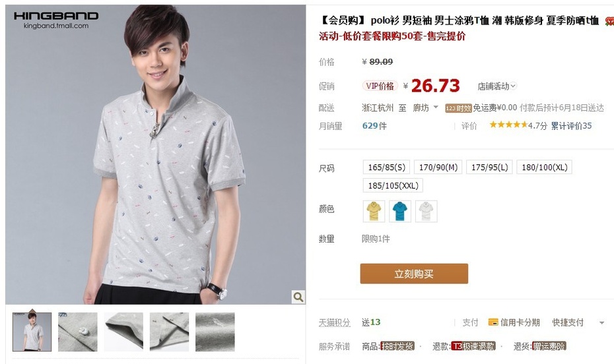Click the 赠运费险 service badge
The width and height of the screenshot is (614, 364).
click(x=549, y=346)
